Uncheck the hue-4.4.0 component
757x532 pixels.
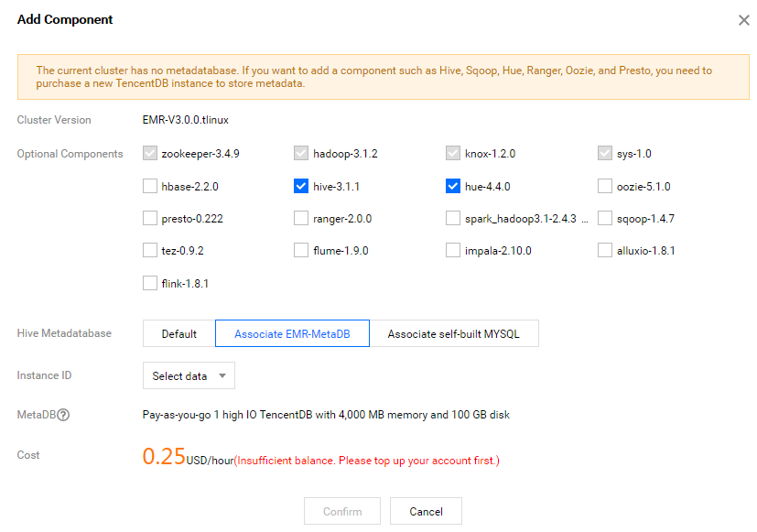[x=453, y=187]
